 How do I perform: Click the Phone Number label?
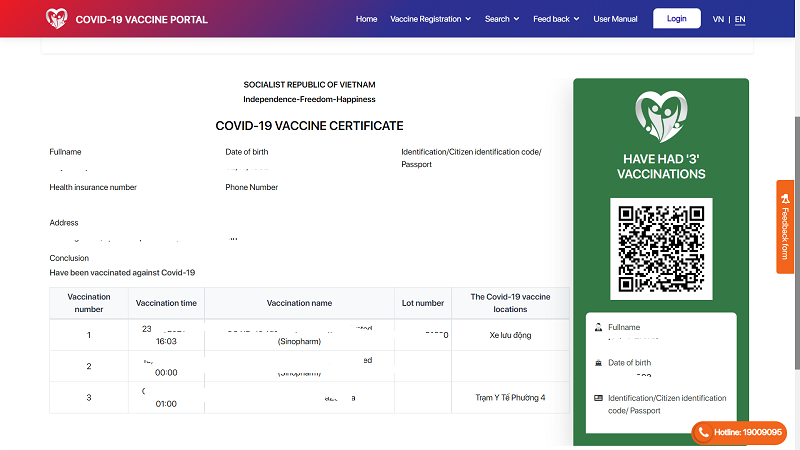tap(252, 187)
